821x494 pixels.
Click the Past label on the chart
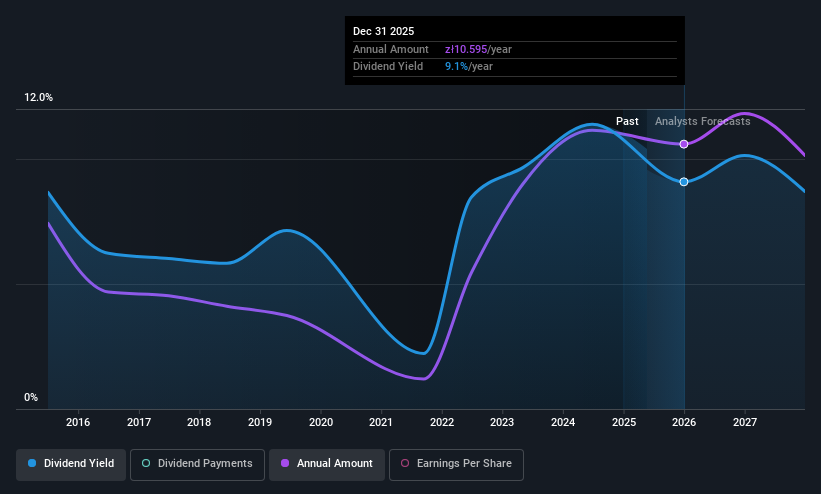627,122
